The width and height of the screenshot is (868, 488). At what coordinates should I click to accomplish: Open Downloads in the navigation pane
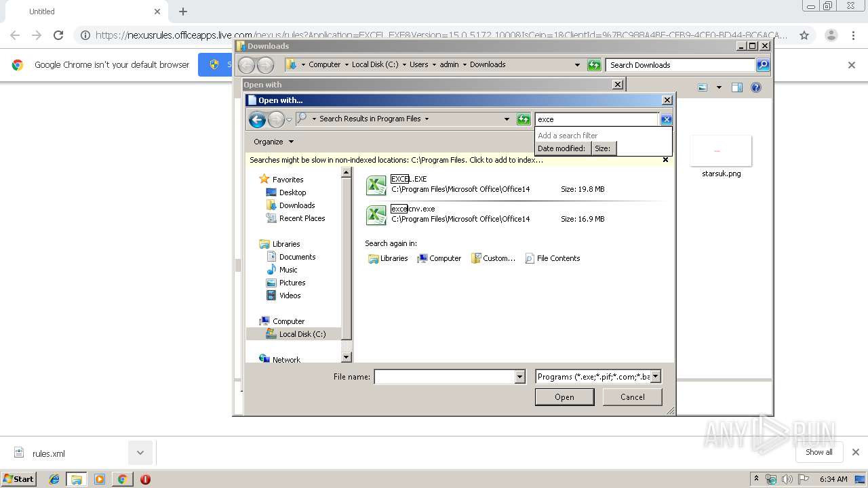pos(297,205)
